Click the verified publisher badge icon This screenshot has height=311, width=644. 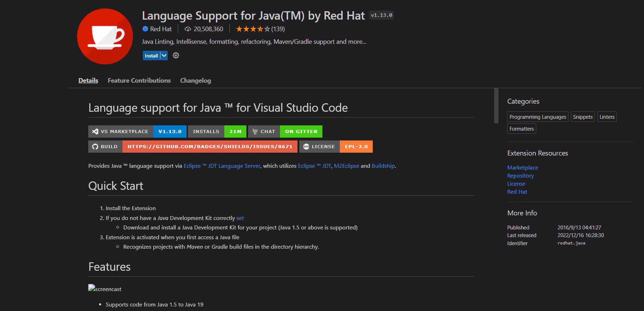click(145, 29)
